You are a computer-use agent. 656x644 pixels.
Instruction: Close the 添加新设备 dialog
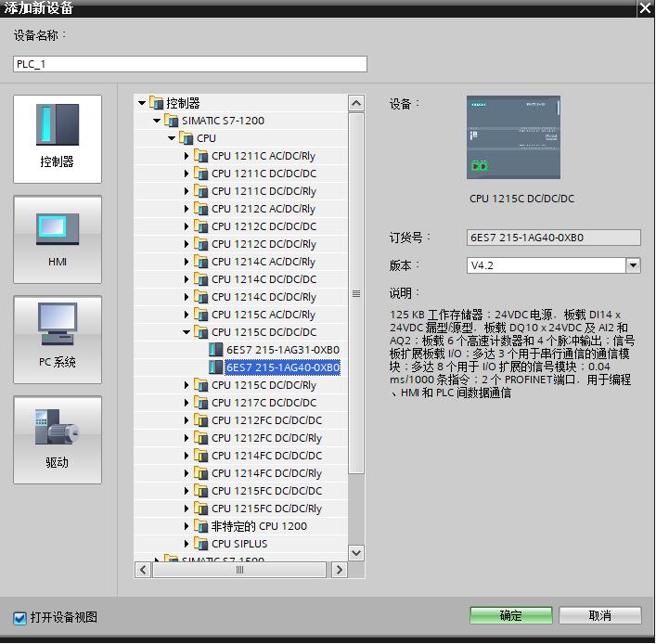pyautogui.click(x=646, y=8)
